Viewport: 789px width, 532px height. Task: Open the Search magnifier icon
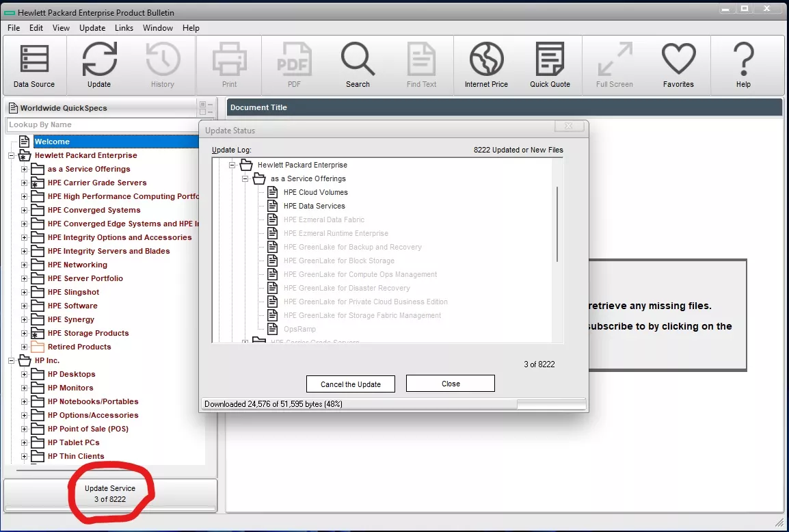[x=358, y=59]
